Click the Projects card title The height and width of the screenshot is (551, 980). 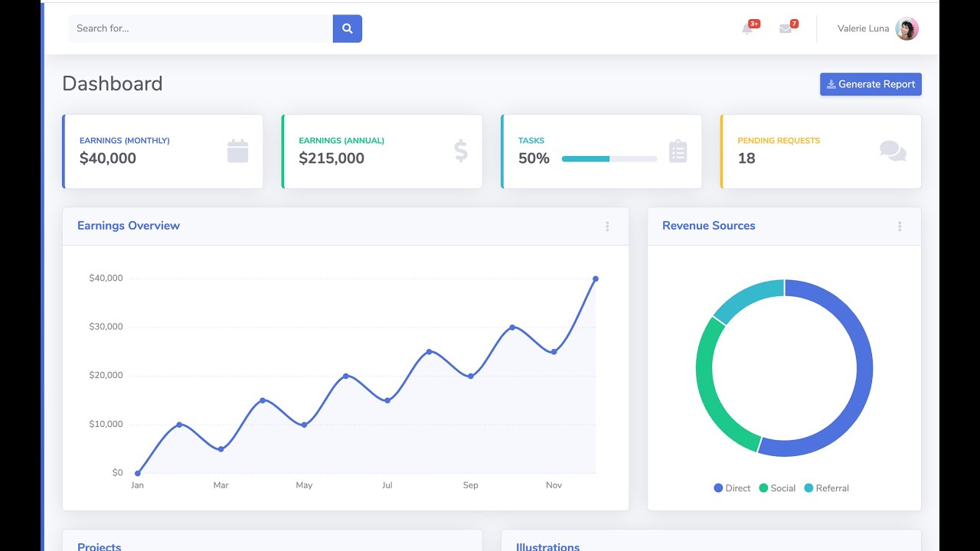click(100, 547)
